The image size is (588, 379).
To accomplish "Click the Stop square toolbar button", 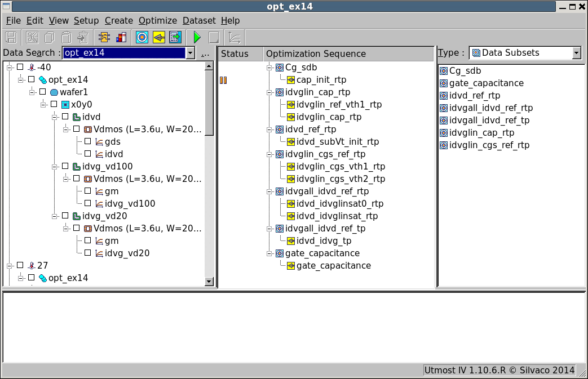I will coord(214,38).
